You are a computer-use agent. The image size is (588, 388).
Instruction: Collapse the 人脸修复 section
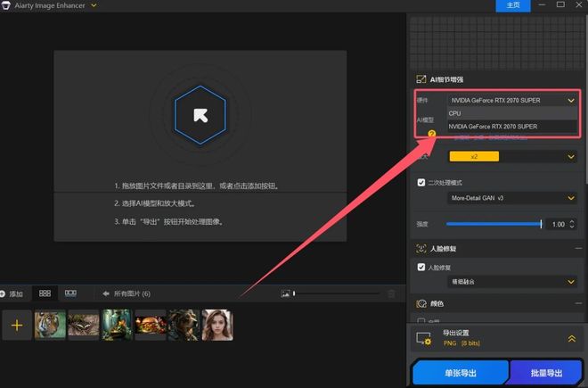coord(578,249)
